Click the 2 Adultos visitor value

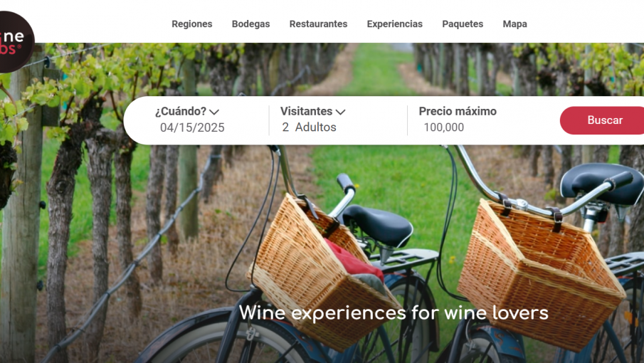(310, 127)
